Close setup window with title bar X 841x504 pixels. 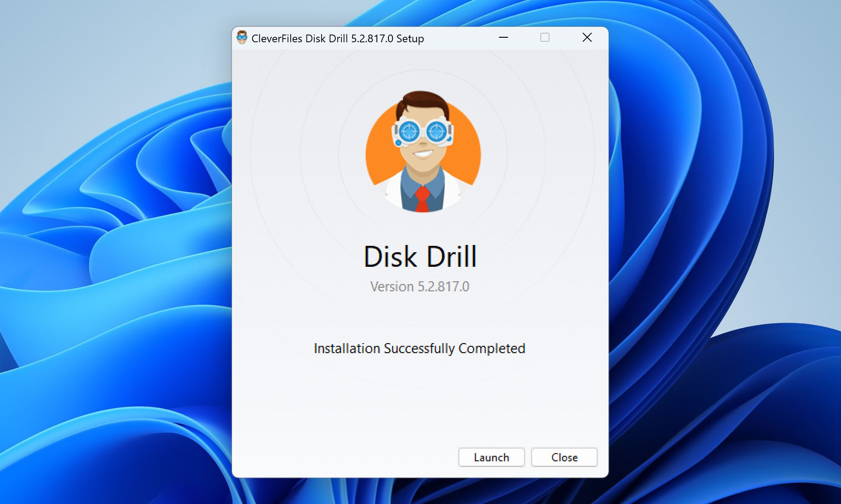click(587, 37)
